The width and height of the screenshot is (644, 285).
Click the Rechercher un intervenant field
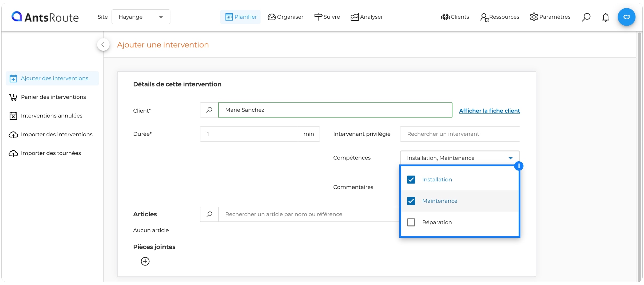click(460, 134)
